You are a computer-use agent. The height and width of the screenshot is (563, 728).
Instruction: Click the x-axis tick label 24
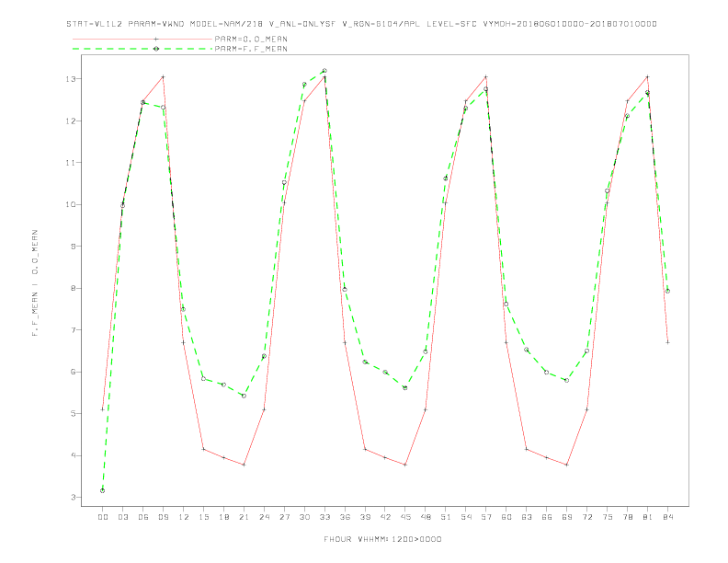(x=264, y=517)
